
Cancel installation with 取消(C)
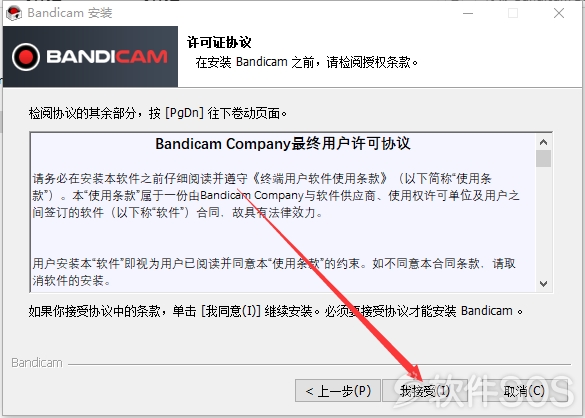(x=524, y=391)
